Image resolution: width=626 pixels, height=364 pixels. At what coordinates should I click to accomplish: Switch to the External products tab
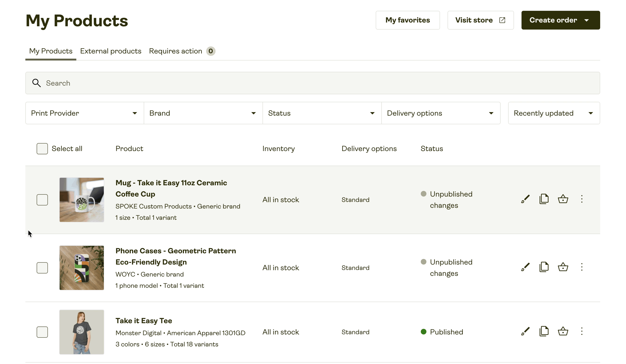point(111,51)
